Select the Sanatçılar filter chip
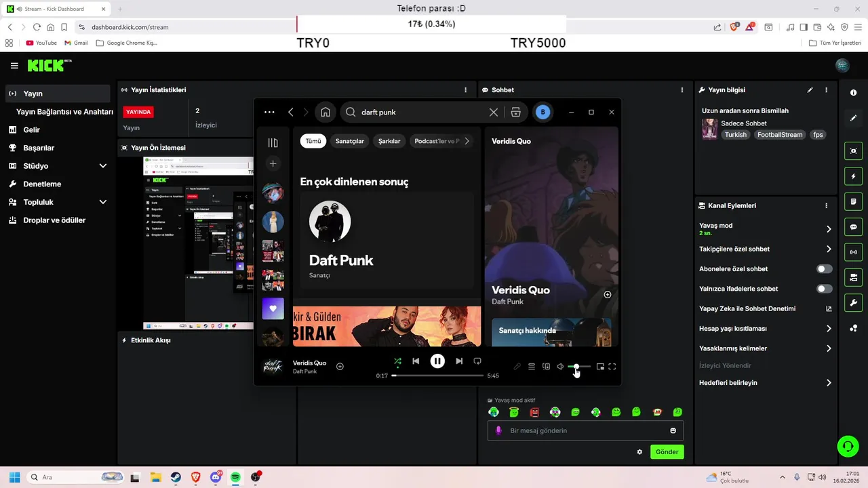The image size is (868, 488). 350,141
